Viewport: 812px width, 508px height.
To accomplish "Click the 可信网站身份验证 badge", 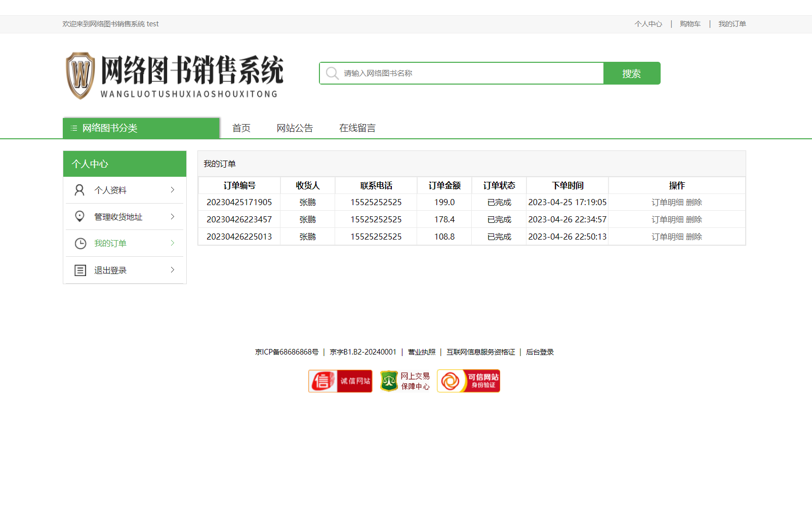I will tap(468, 381).
